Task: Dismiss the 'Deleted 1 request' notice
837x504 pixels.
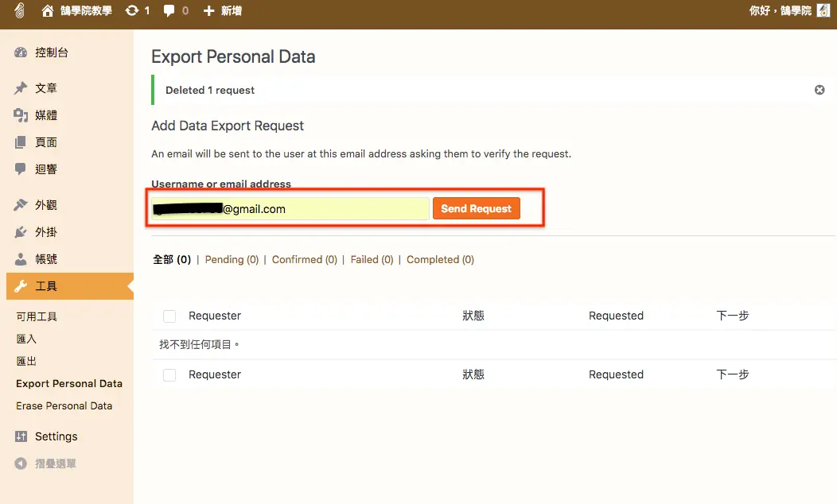Action: 819,90
